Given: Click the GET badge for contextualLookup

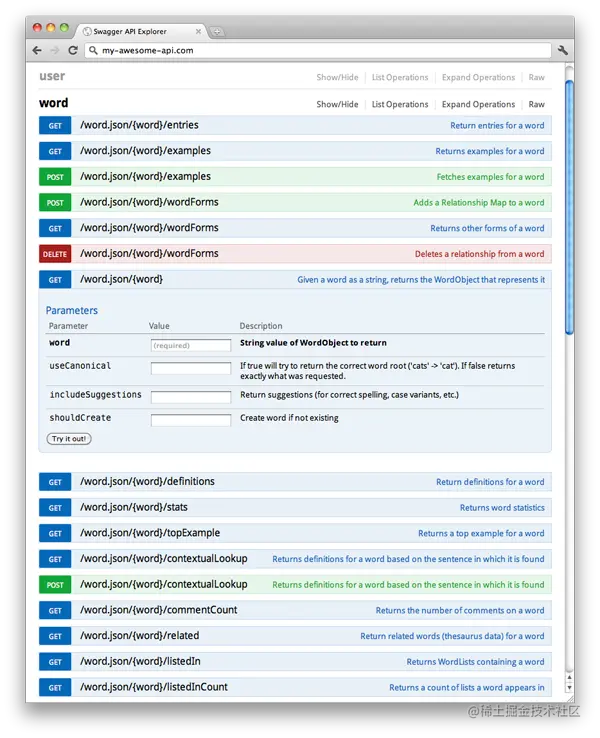Looking at the screenshot, I should (x=55, y=559).
